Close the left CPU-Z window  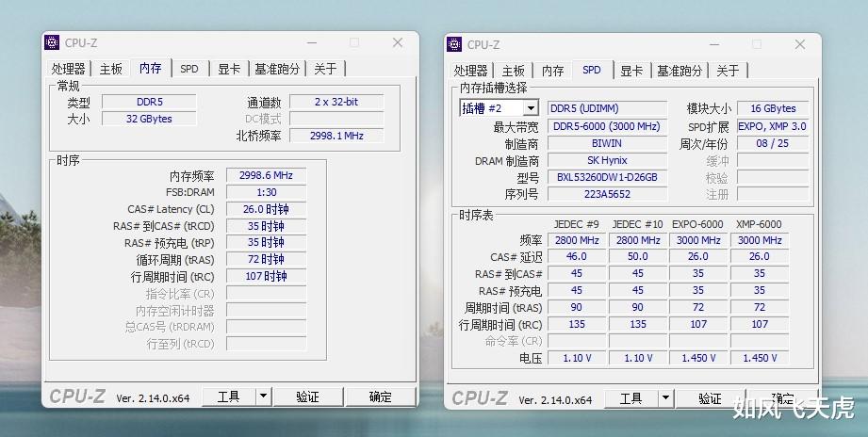point(398,42)
